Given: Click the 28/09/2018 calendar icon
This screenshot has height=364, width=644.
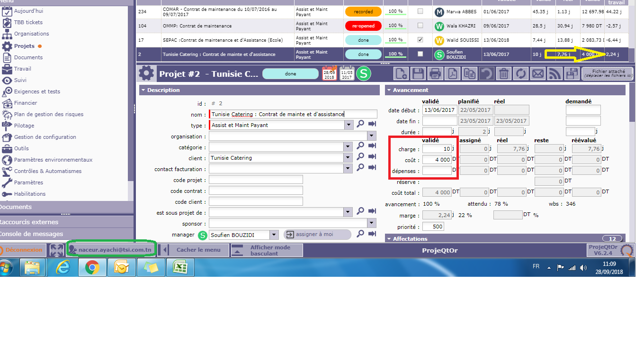Looking at the screenshot, I should click(x=330, y=73).
